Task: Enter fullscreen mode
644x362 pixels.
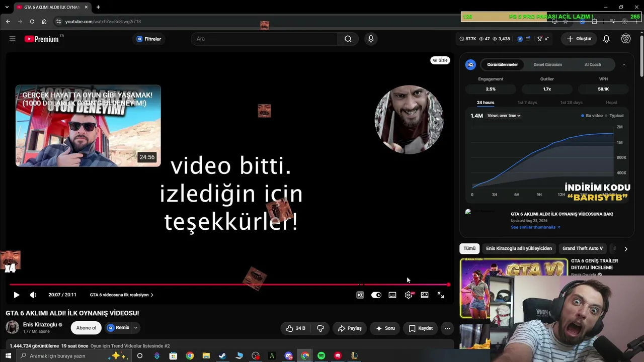Action: (x=441, y=295)
